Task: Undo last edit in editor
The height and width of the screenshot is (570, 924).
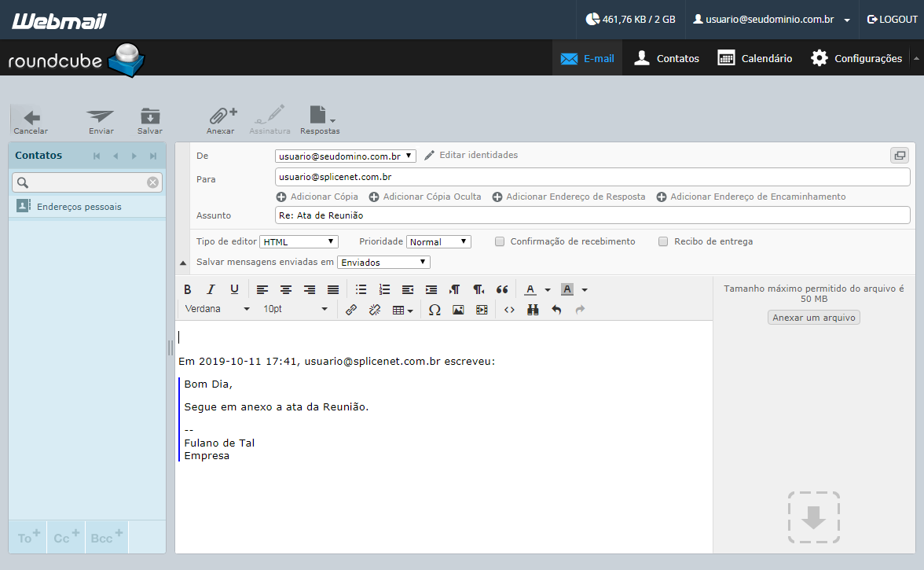Action: tap(556, 310)
